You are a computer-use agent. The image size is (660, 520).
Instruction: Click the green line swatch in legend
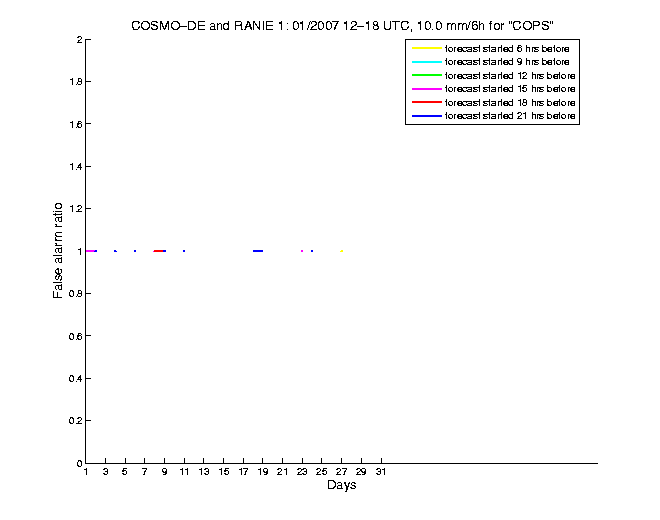(427, 76)
